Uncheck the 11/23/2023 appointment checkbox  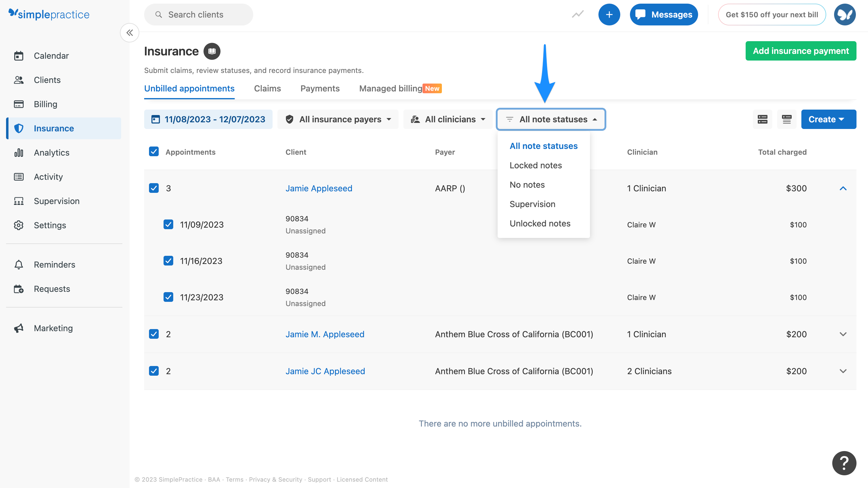(168, 297)
